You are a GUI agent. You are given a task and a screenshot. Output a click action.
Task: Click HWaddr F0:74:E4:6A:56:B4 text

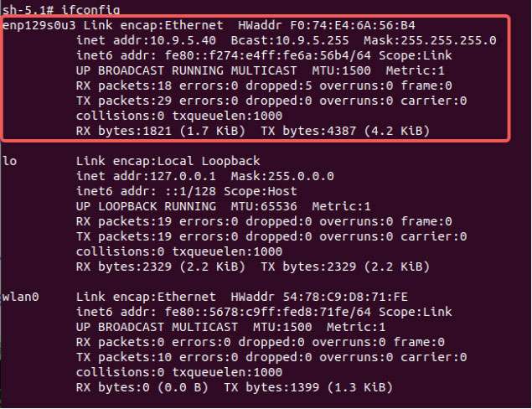(x=327, y=25)
